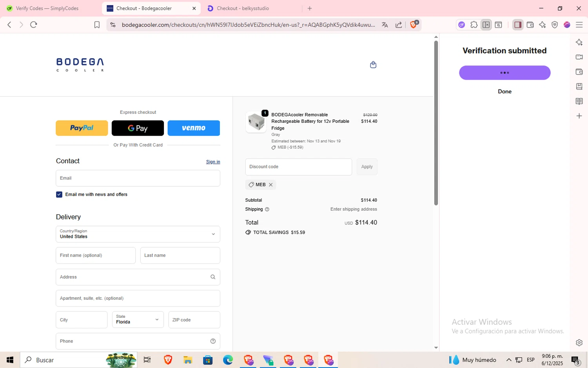
Task: Click the product thumbnail image
Action: pyautogui.click(x=256, y=122)
